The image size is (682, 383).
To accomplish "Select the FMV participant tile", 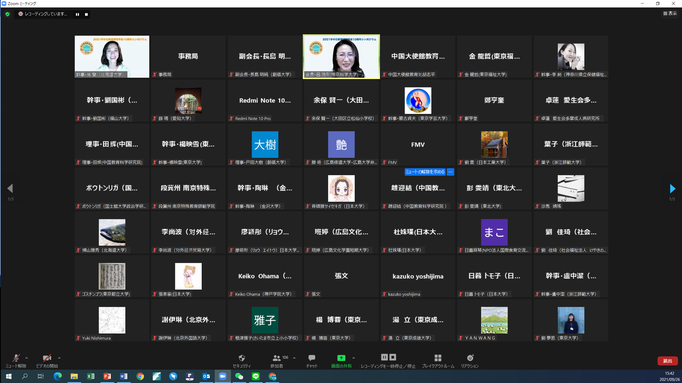I will pyautogui.click(x=418, y=144).
